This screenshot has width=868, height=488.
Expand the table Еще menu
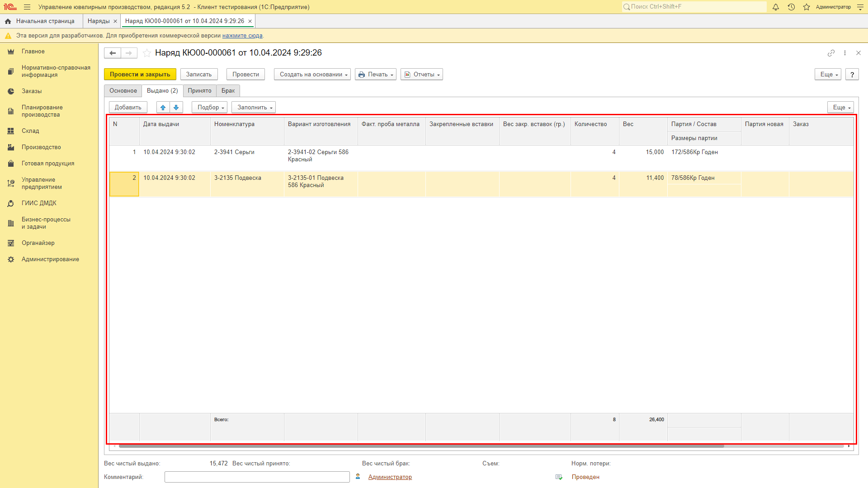point(840,108)
